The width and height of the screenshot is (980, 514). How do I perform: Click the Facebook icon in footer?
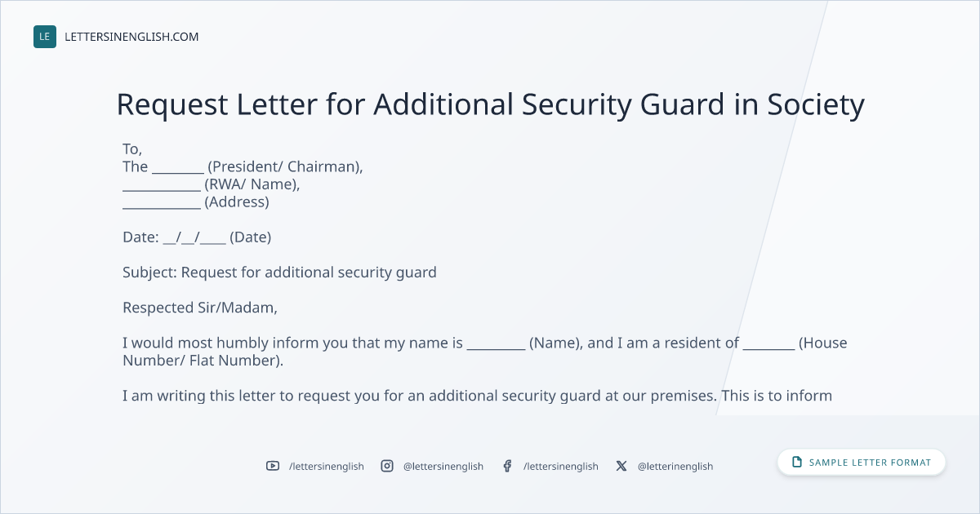[507, 466]
